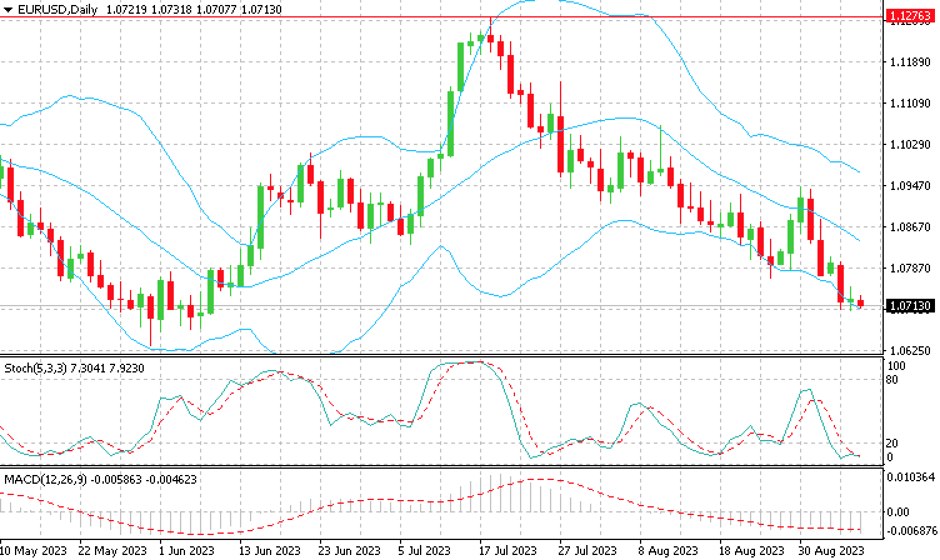Open the chart menu triangle beside EURUSD

tap(8, 9)
